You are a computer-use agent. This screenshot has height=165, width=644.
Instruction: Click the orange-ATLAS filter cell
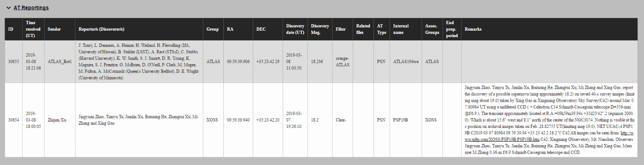click(343, 62)
